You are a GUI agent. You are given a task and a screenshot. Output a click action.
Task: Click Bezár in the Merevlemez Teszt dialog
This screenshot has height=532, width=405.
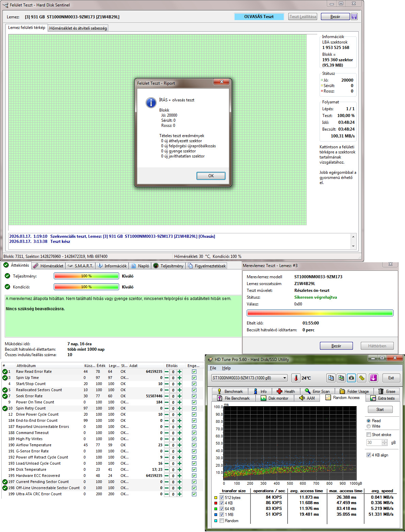pyautogui.click(x=336, y=346)
